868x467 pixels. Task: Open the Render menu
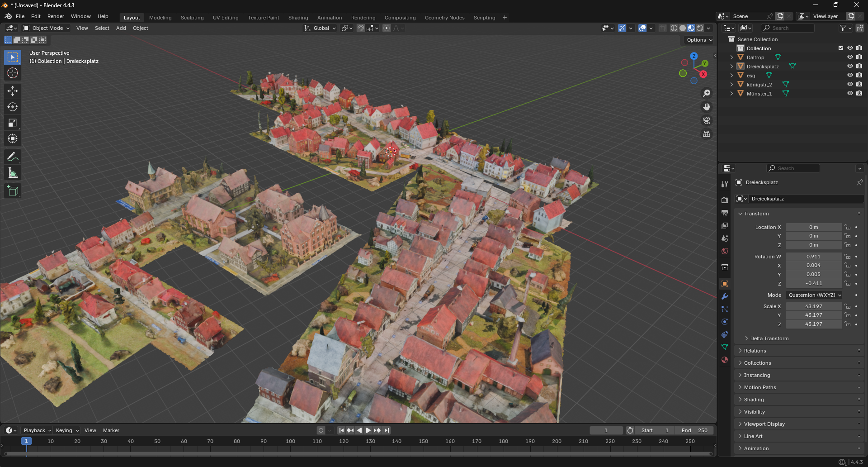(x=56, y=16)
